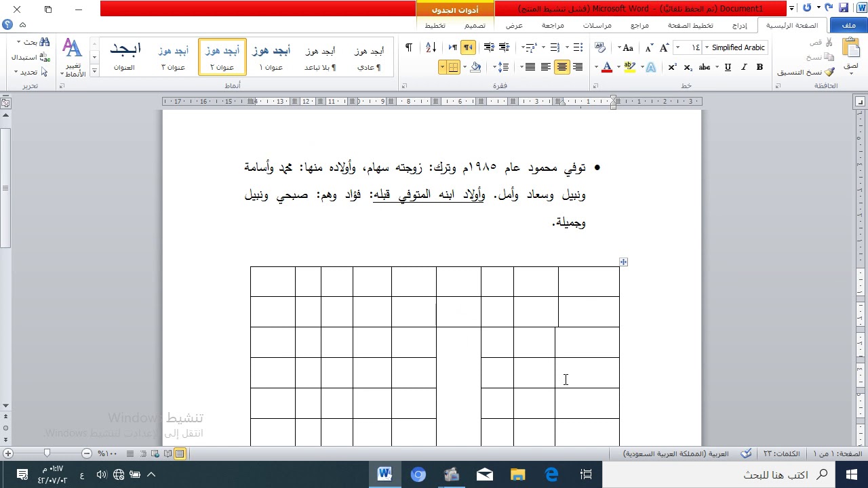Toggle right-to-left text direction
The height and width of the screenshot is (488, 868).
pyautogui.click(x=468, y=47)
